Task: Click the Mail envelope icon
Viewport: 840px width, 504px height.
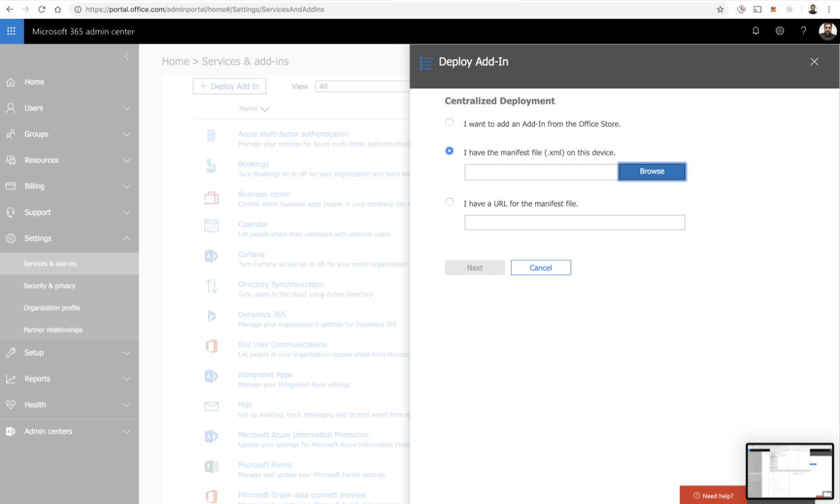Action: pos(211,406)
